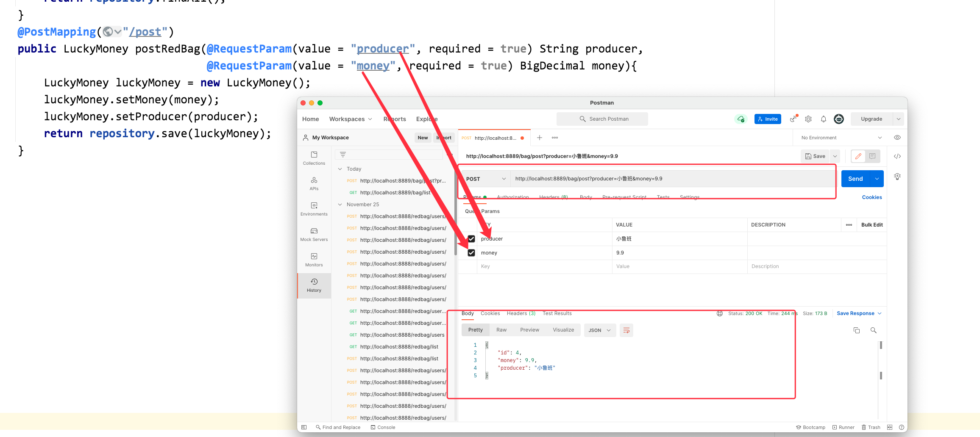Image resolution: width=980 pixels, height=437 pixels.
Task: Open Trash in the status bar
Action: tap(871, 427)
